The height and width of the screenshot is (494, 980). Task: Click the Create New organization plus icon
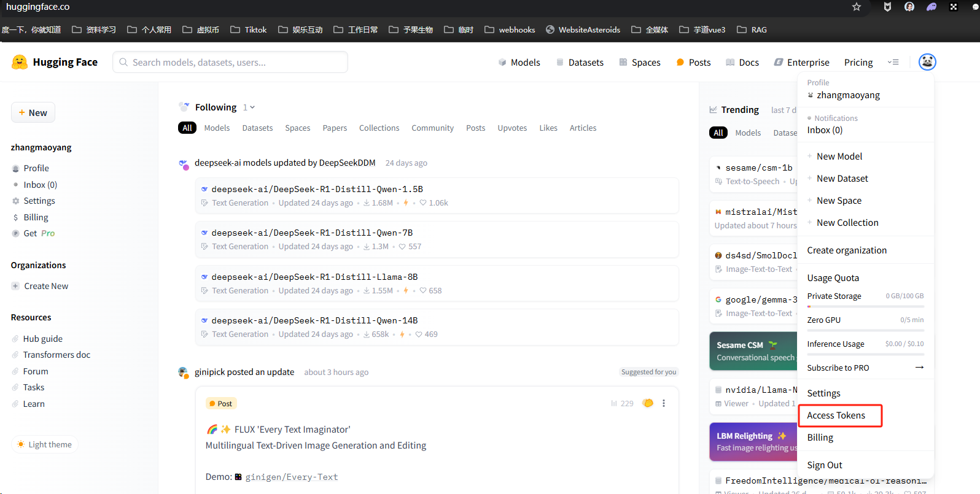[15, 286]
